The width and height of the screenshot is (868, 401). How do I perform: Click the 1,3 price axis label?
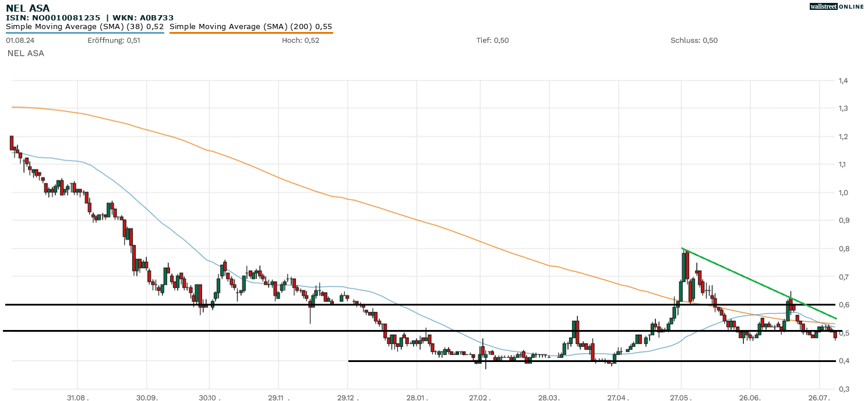point(842,109)
